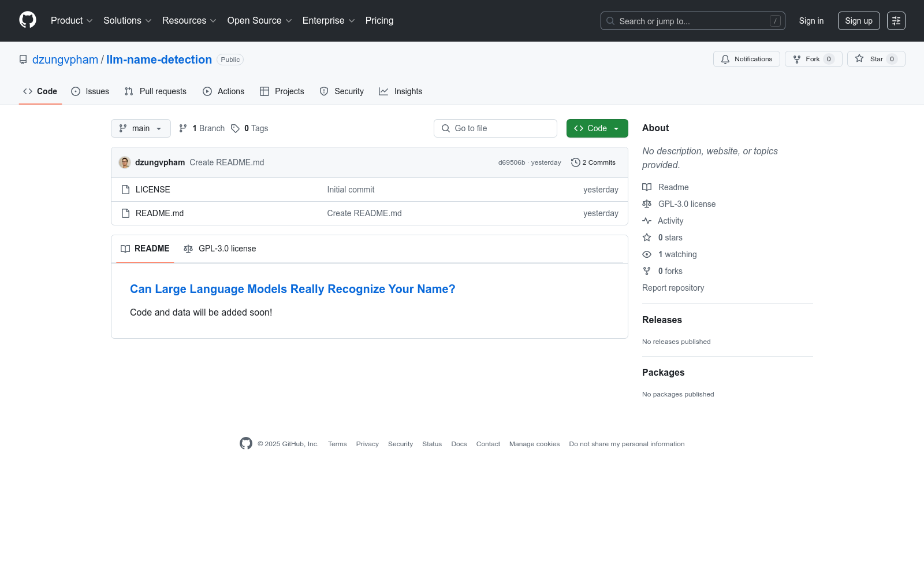
Task: Open dzungvpham author link in commit bar
Action: pos(160,162)
